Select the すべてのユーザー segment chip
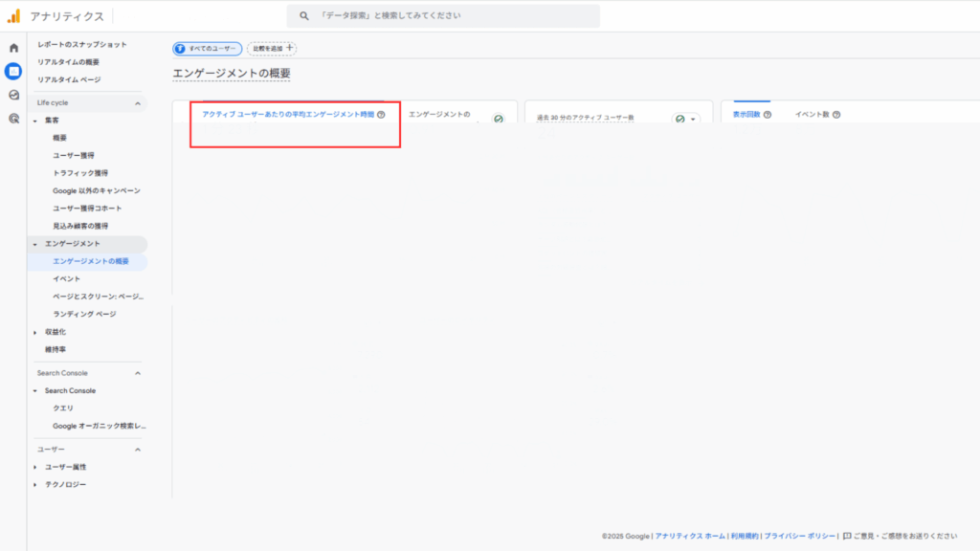The width and height of the screenshot is (980, 551). 208,48
